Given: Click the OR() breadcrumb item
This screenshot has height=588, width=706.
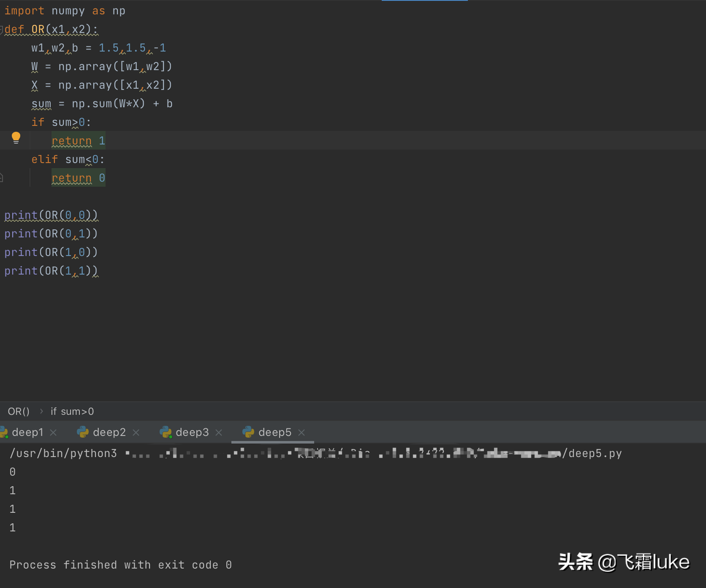Looking at the screenshot, I should pos(19,411).
